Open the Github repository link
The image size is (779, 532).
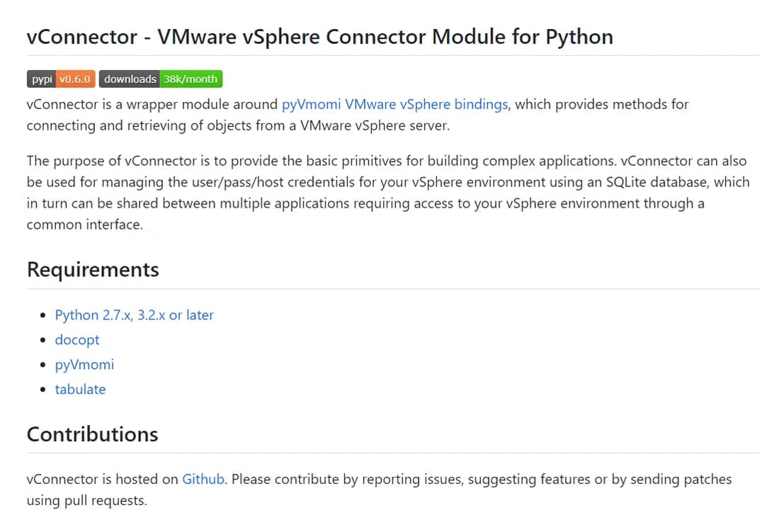pyautogui.click(x=203, y=479)
